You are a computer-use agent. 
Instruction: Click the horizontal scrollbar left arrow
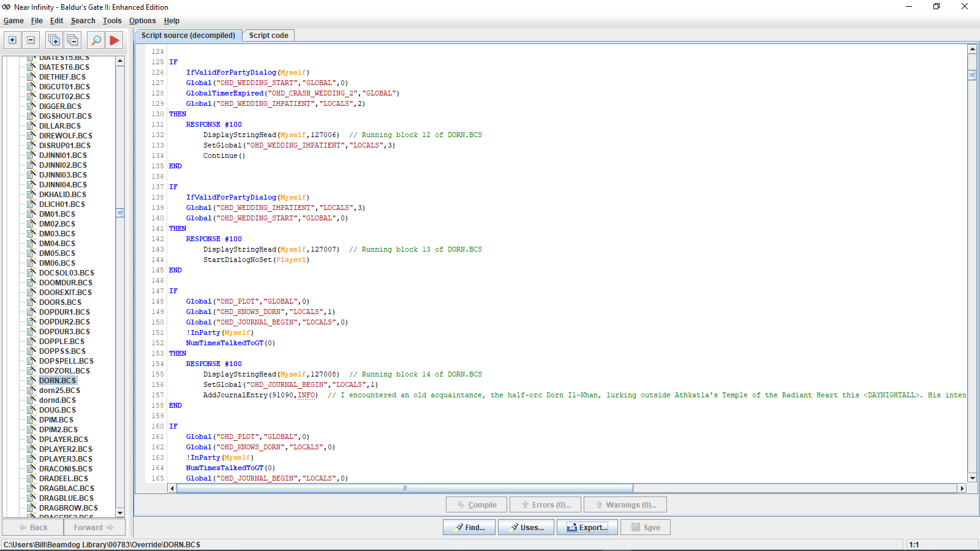click(172, 488)
